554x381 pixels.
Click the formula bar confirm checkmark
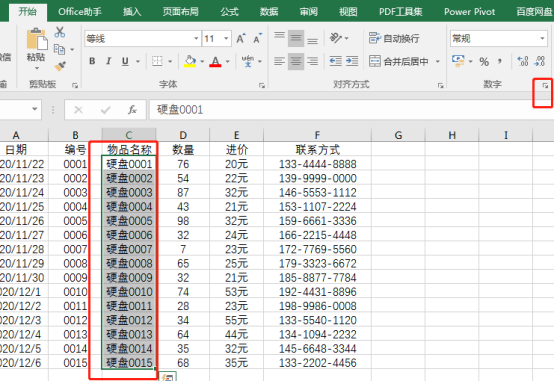[x=106, y=110]
